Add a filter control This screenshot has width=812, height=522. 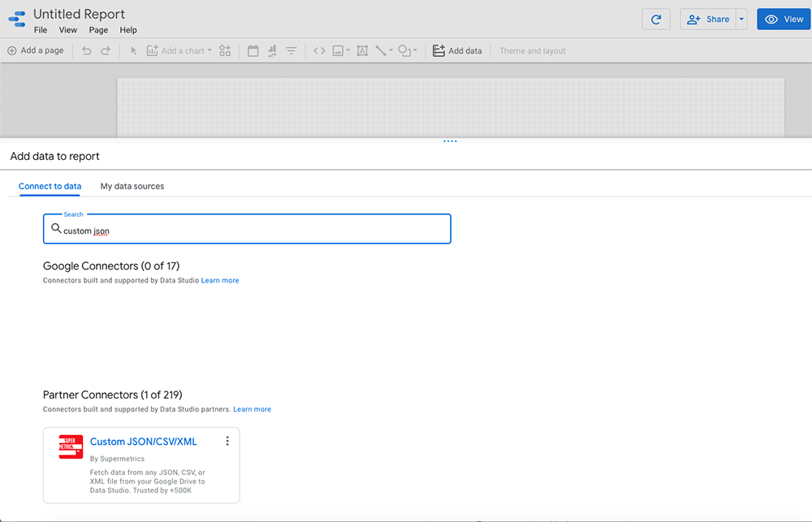click(292, 51)
